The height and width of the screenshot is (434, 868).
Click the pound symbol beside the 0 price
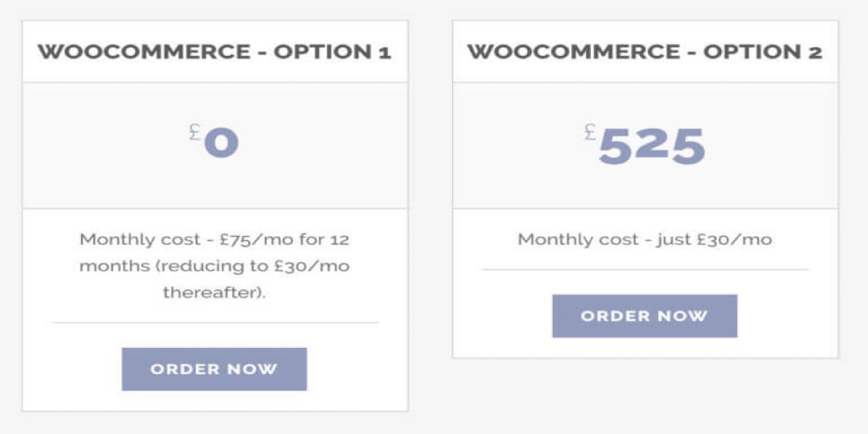tap(195, 132)
